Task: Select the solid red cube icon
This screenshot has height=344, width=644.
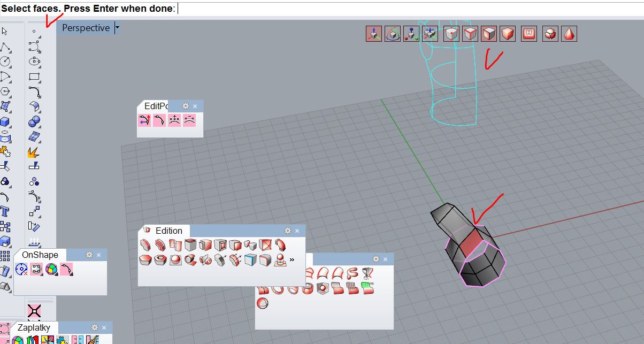Action: pos(508,34)
